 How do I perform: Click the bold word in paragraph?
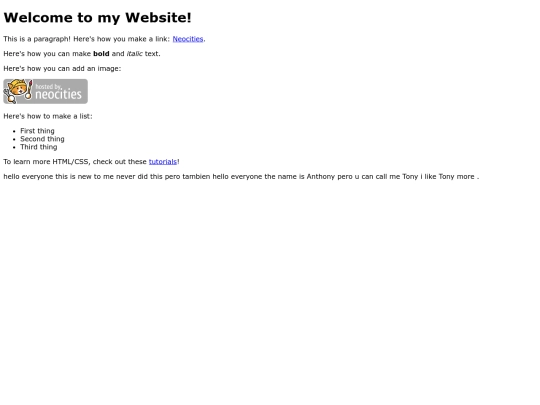pyautogui.click(x=101, y=54)
